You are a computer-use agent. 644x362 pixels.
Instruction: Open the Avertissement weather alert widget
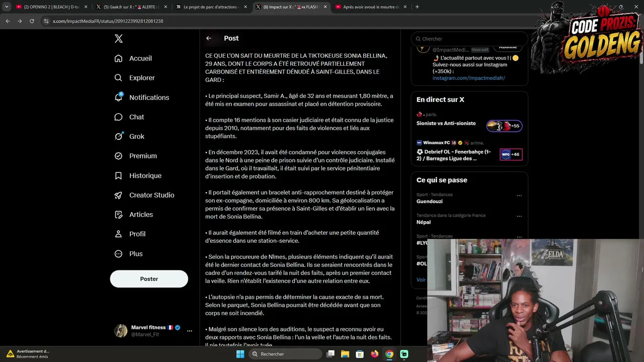(x=28, y=354)
